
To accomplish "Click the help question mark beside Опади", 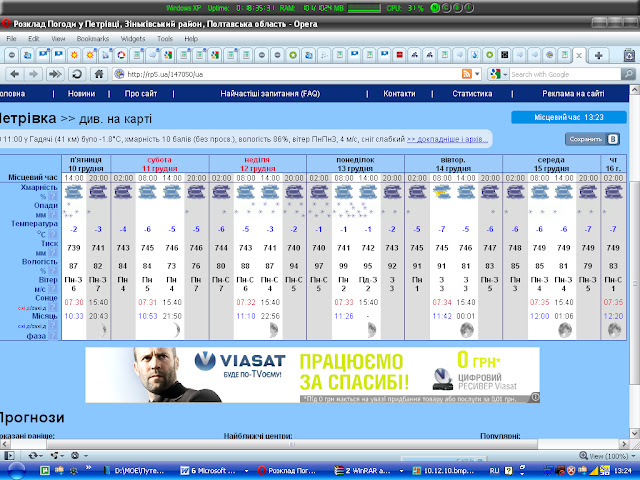I will pyautogui.click(x=53, y=214).
